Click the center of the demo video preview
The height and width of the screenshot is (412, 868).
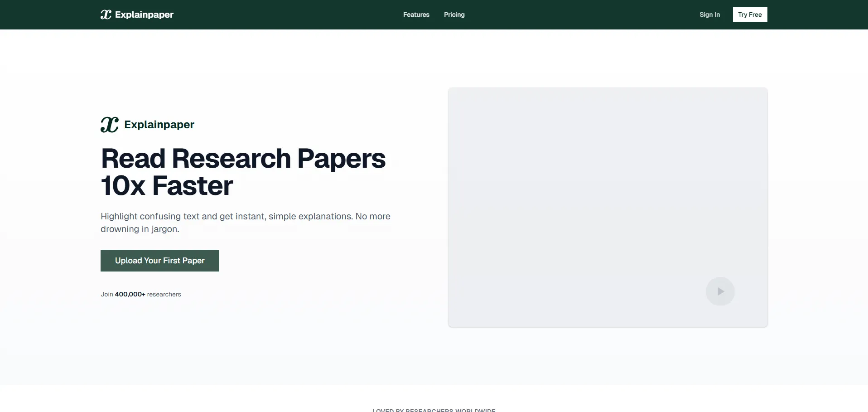[x=608, y=207]
